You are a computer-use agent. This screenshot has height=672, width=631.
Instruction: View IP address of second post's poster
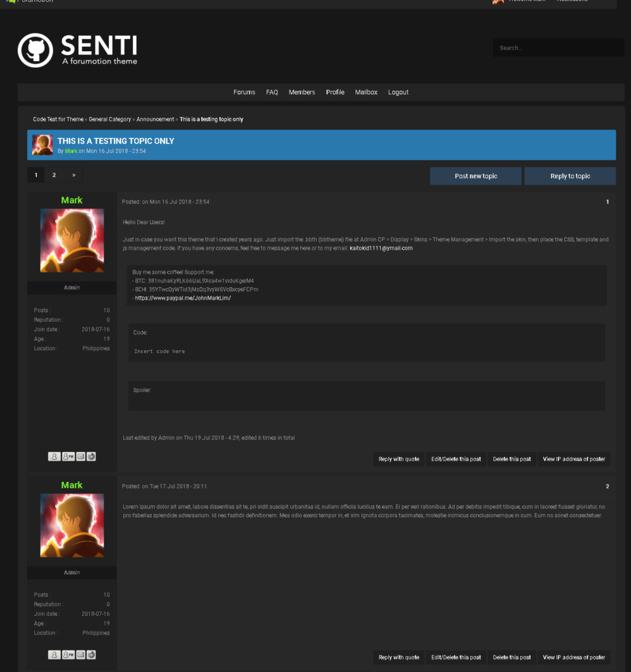(x=574, y=657)
